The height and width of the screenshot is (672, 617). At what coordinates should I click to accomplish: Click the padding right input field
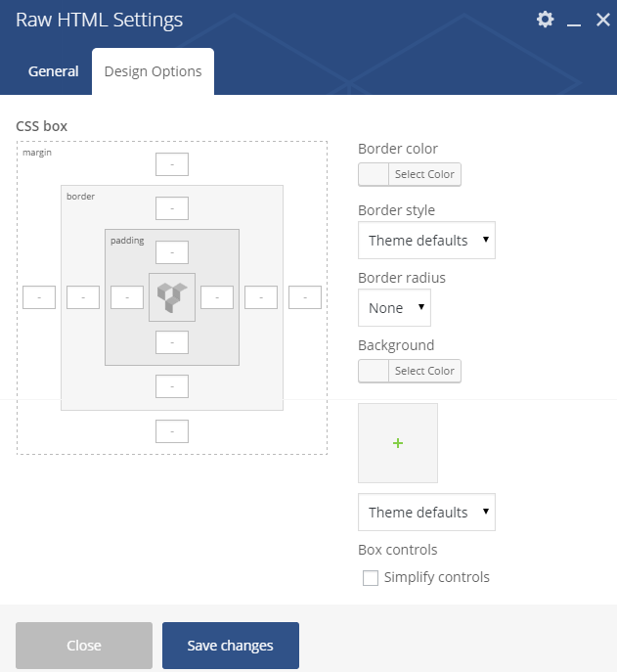pyautogui.click(x=217, y=297)
